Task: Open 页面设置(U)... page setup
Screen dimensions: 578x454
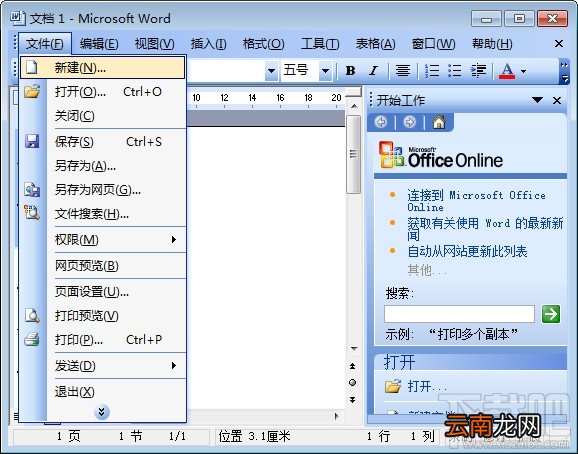Action: (102, 292)
